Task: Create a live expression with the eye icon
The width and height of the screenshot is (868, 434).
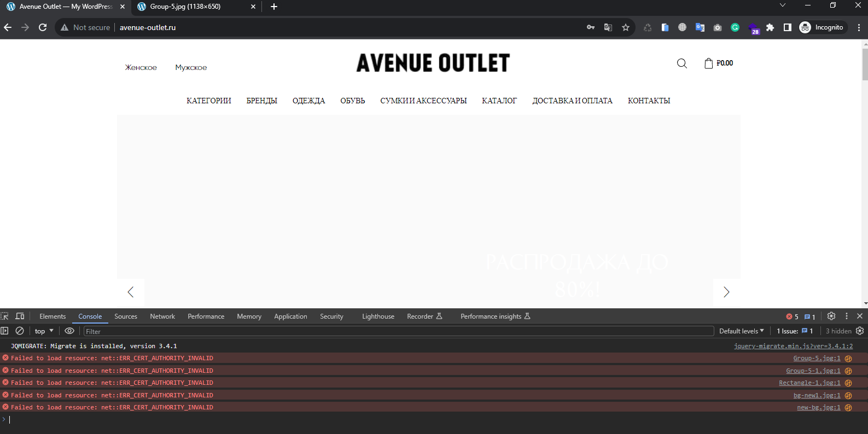Action: coord(69,331)
